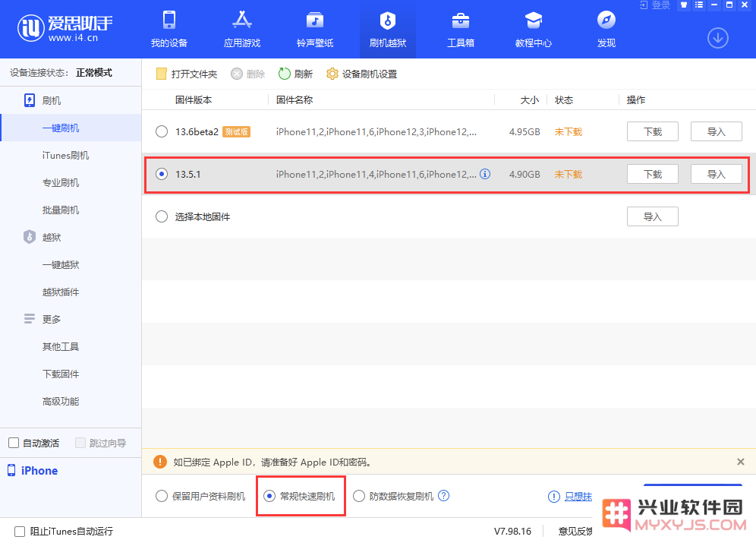Click the iPhone device entry
Image resolution: width=756 pixels, height=543 pixels.
(33, 471)
